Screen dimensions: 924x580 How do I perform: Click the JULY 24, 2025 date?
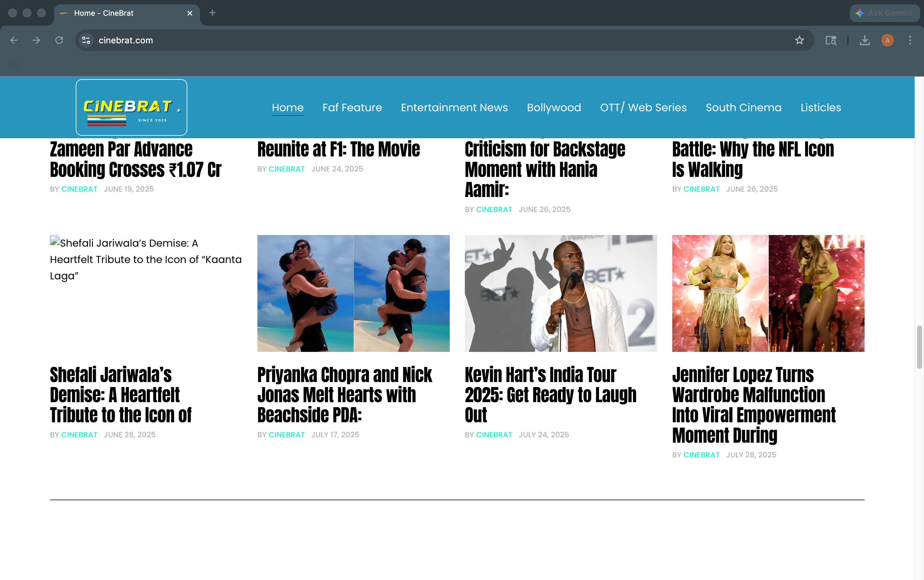[x=544, y=435]
